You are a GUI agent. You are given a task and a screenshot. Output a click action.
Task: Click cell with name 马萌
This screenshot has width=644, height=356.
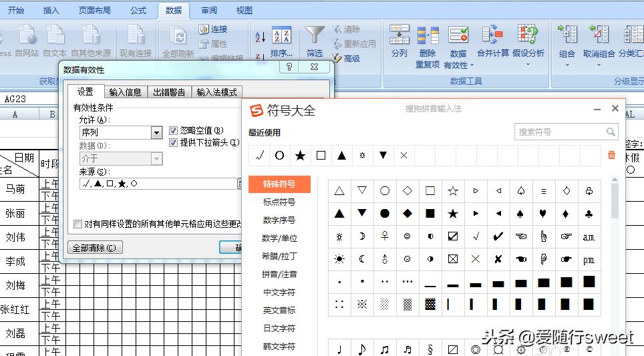click(15, 189)
